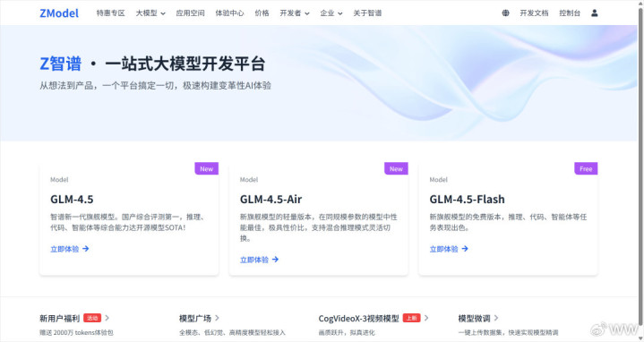The height and width of the screenshot is (342, 644).
Task: Expand the 大模型 dropdown chevron
Action: [x=163, y=13]
